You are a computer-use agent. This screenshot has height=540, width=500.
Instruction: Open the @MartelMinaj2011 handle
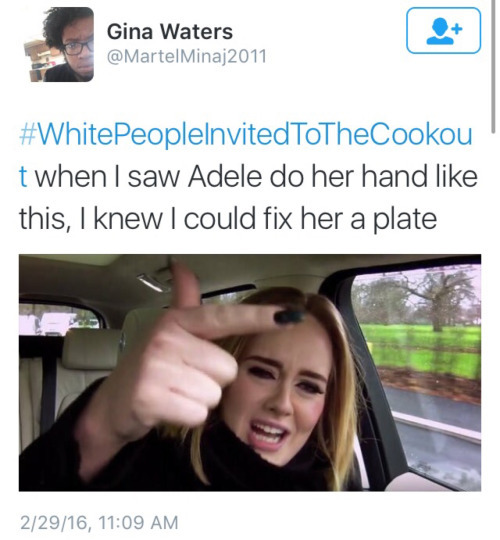pyautogui.click(x=187, y=56)
